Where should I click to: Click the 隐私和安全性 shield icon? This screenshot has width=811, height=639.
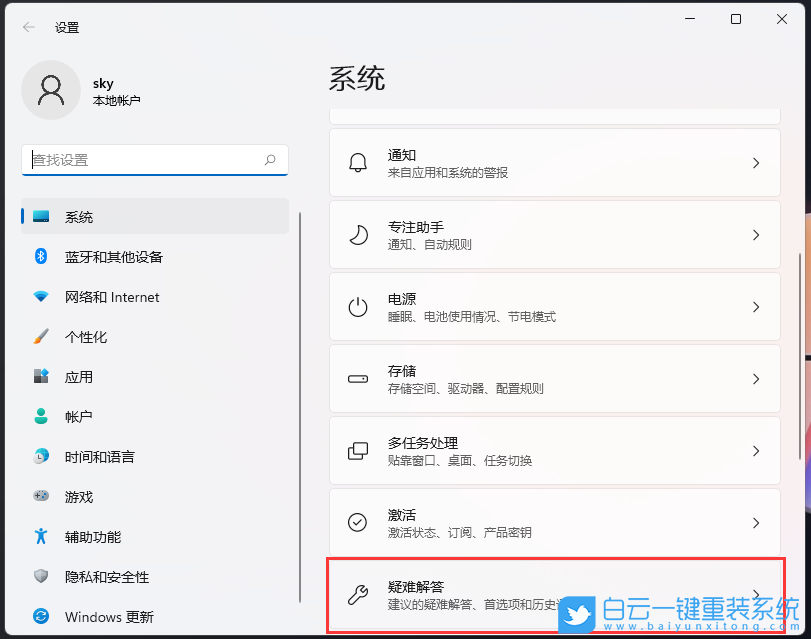[41, 577]
